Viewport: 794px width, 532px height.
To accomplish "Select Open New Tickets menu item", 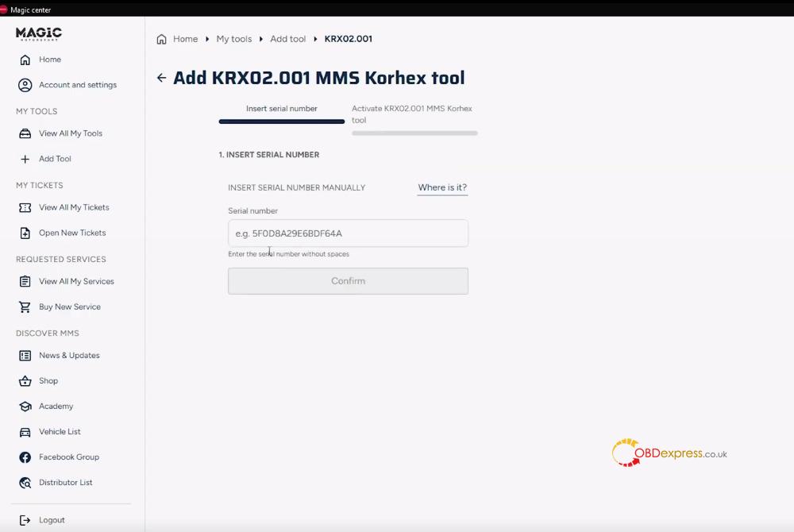I will click(x=72, y=233).
